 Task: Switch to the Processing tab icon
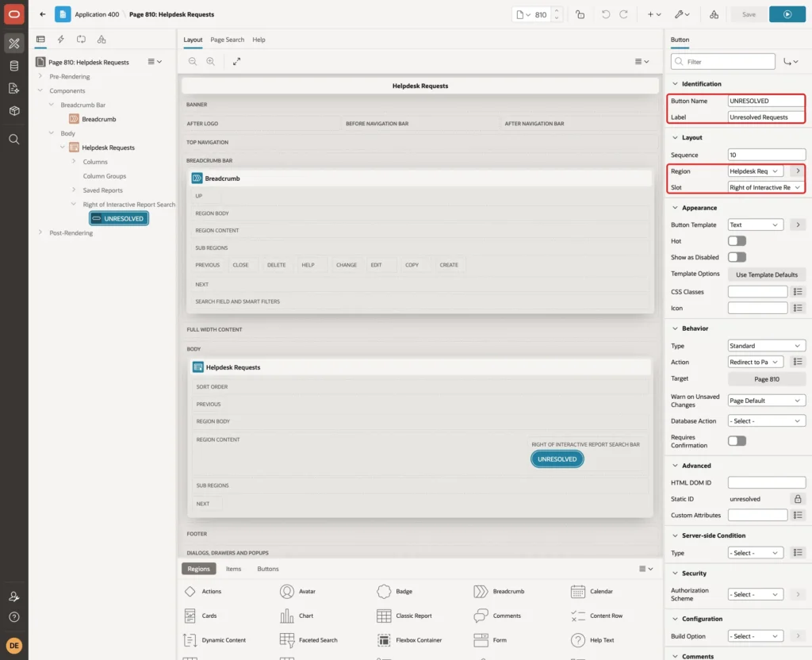coord(81,40)
